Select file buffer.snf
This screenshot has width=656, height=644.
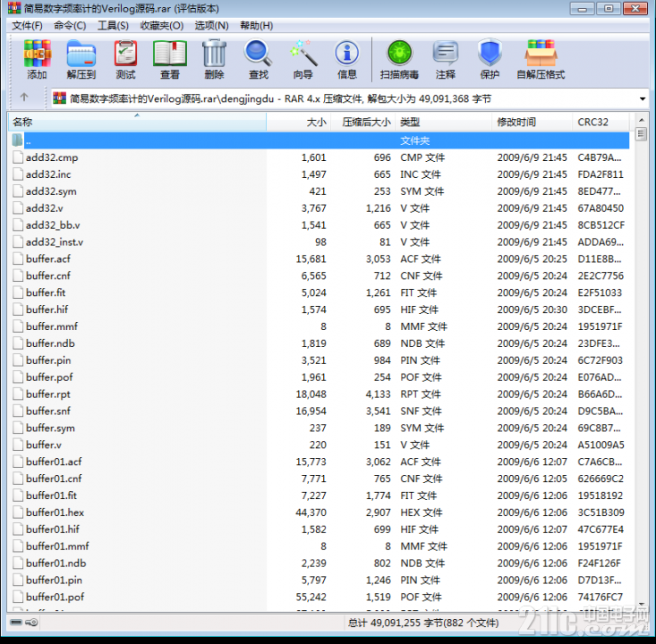[319, 411]
